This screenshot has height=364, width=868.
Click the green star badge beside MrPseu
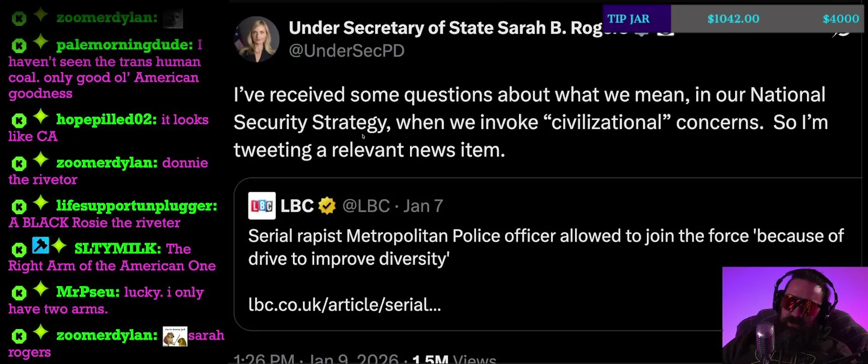tap(40, 290)
